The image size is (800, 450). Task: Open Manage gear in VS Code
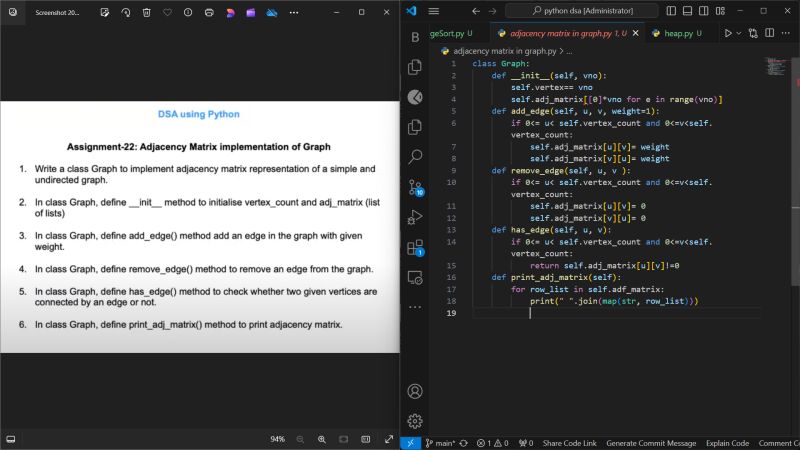coord(415,421)
